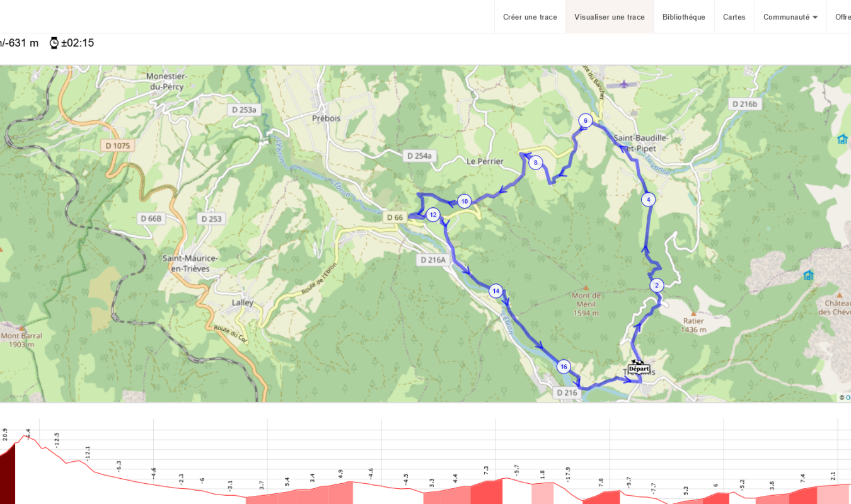Select the Visualiser une trace tab
Screen dimensions: 851x504
[x=610, y=17]
